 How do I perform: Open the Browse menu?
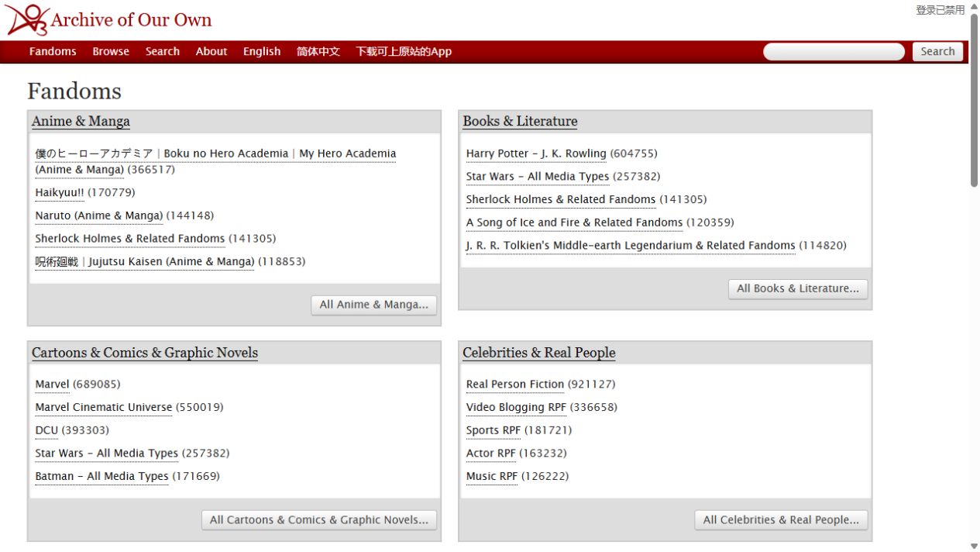[x=111, y=51]
